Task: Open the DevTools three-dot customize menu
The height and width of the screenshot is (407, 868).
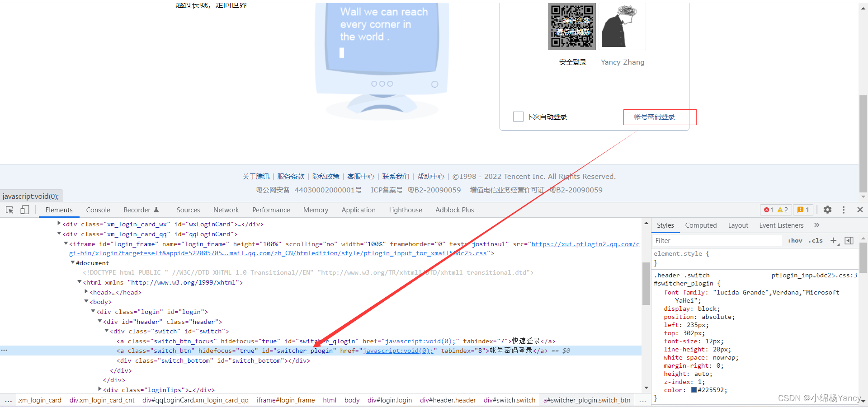Action: coord(844,210)
